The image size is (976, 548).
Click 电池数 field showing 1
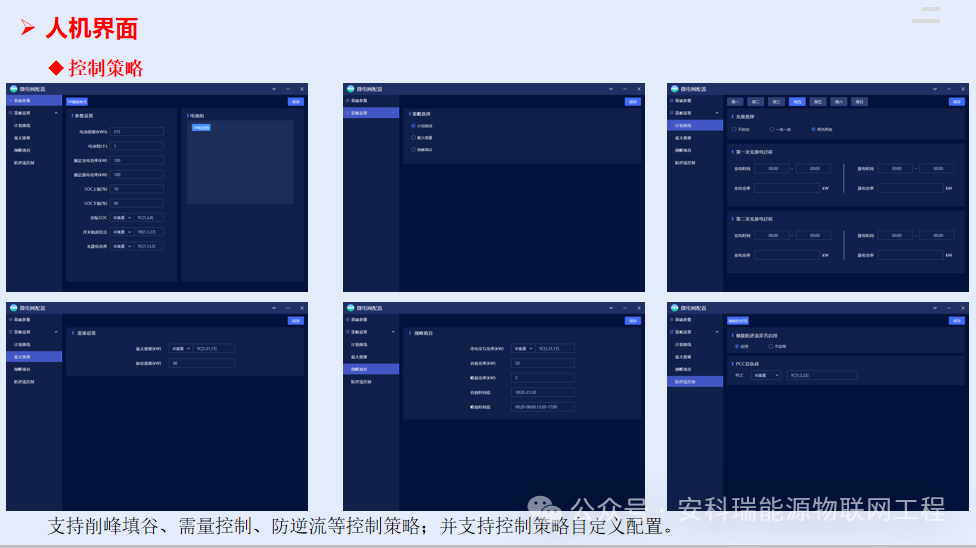click(137, 146)
